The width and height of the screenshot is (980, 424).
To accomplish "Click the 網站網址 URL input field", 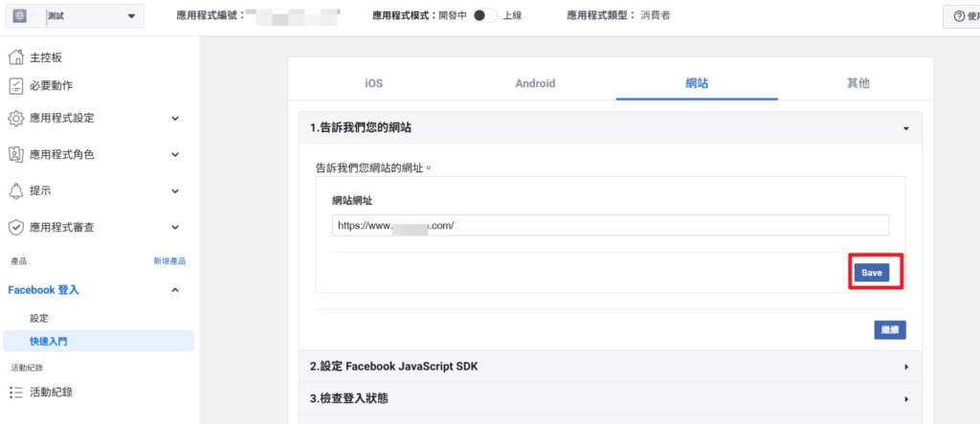I will [x=611, y=226].
